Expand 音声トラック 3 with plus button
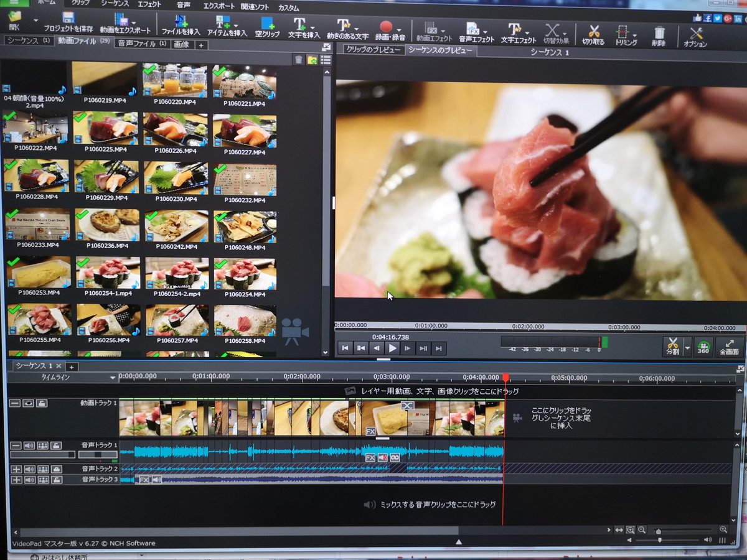747x560 pixels. [x=16, y=479]
